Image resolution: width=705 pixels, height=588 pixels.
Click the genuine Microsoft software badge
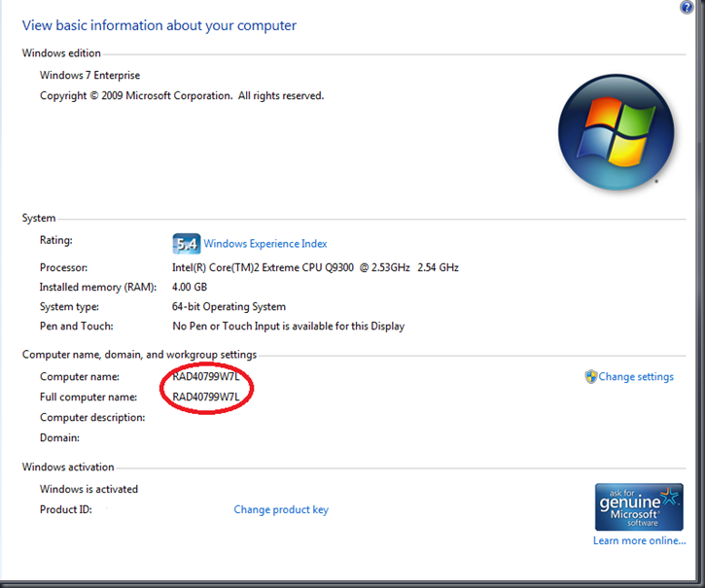[639, 507]
